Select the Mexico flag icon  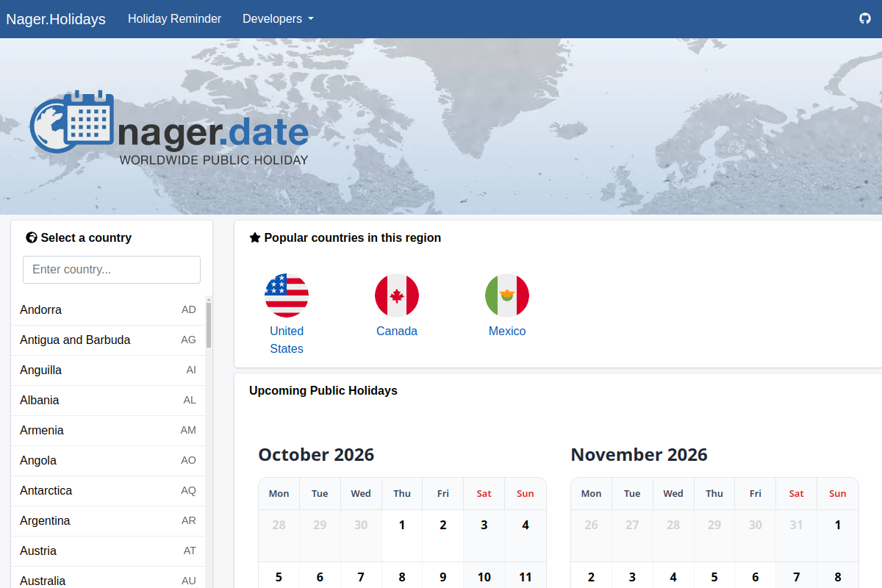pos(507,295)
